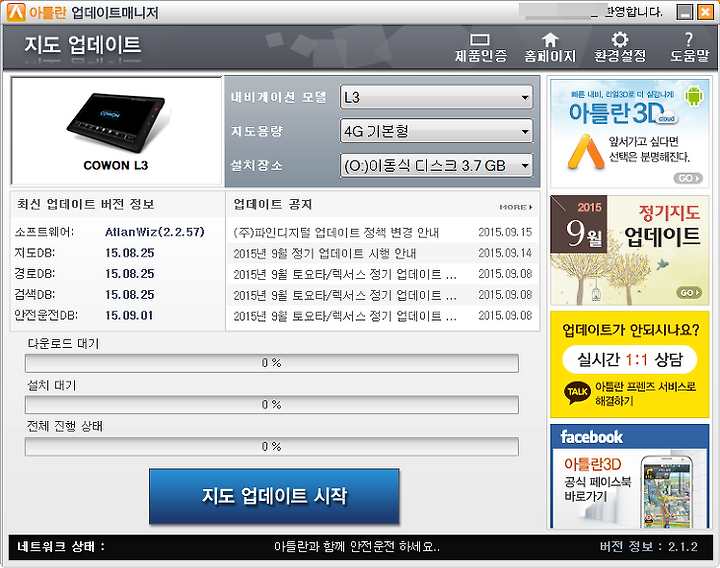720x568 pixels.
Task: Click the GO button on September map update banner
Action: pos(689,292)
